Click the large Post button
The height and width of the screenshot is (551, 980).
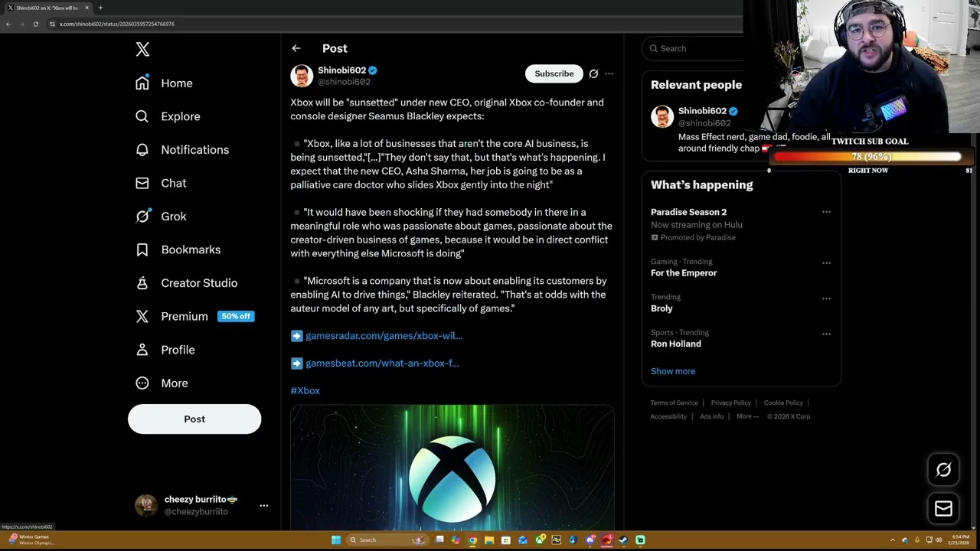pos(194,419)
